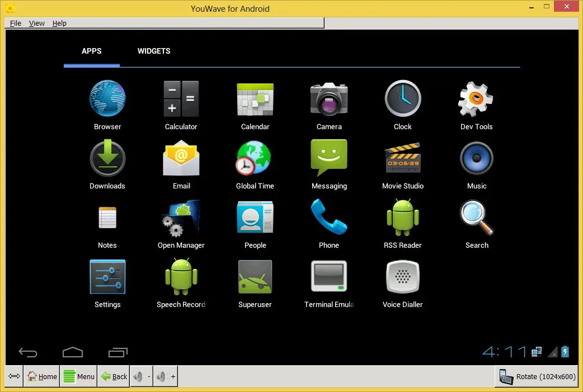The height and width of the screenshot is (392, 583).
Task: Click the double-arrow resize button in toolbar
Action: [14, 376]
